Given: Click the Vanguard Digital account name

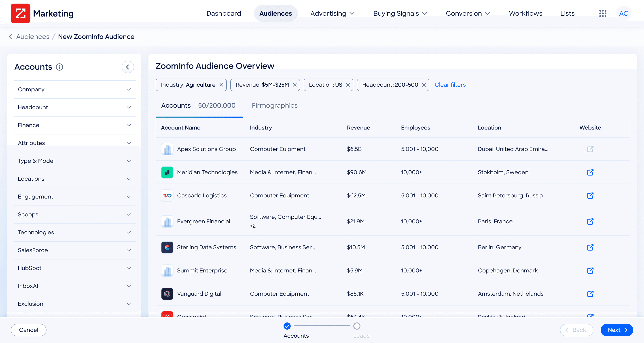Looking at the screenshot, I should (199, 294).
